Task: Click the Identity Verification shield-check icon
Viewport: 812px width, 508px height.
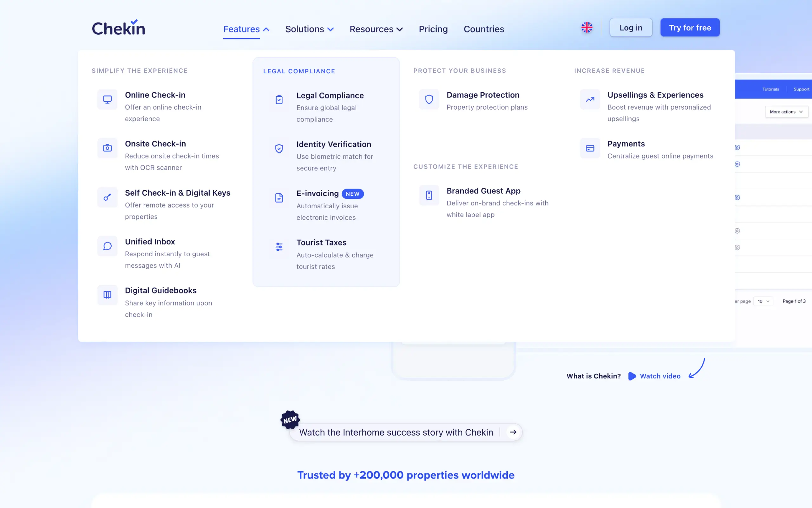Action: [279, 149]
